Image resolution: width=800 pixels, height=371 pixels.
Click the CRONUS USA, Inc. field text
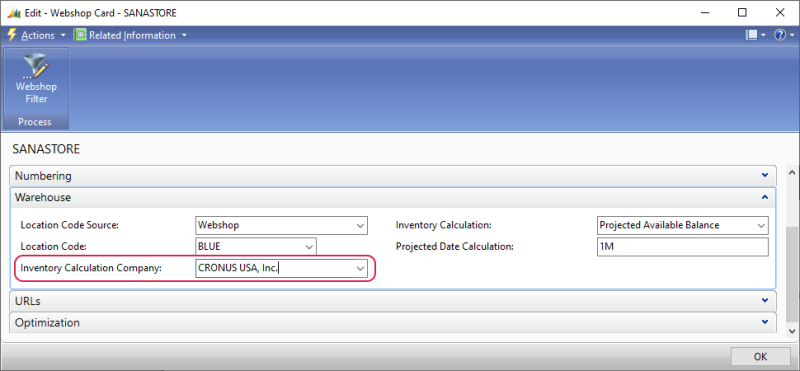click(x=239, y=268)
